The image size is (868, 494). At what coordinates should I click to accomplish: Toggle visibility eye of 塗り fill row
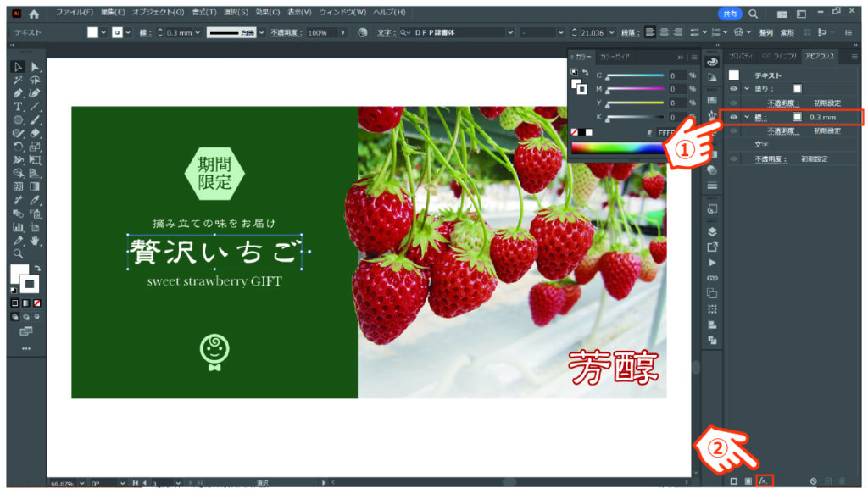pyautogui.click(x=733, y=88)
